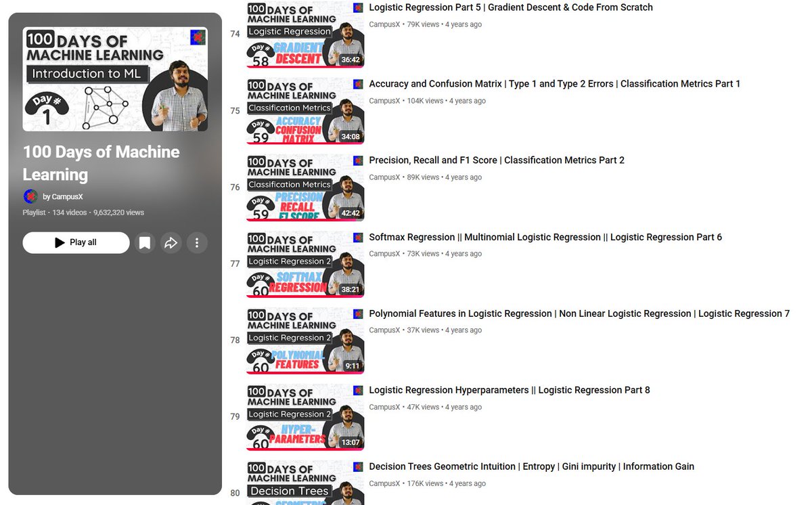Click channel logo icon beside Decision Trees title

point(358,467)
